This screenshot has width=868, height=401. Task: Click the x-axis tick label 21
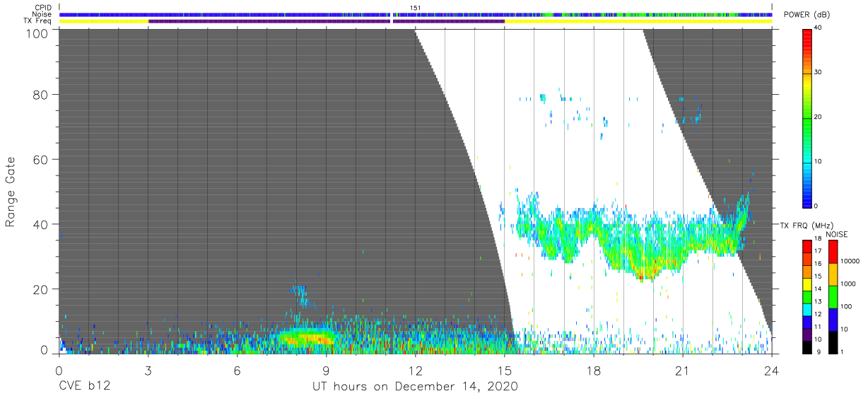(682, 371)
